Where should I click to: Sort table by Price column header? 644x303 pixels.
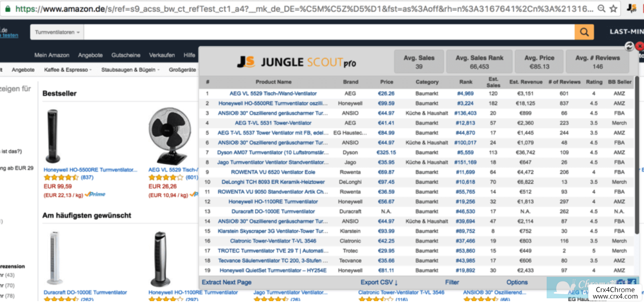[x=387, y=82]
